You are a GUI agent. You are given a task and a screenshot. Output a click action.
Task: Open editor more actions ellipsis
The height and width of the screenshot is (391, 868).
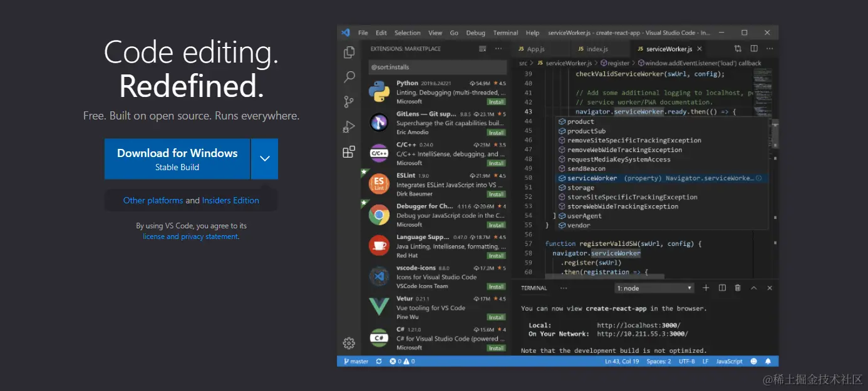point(770,49)
